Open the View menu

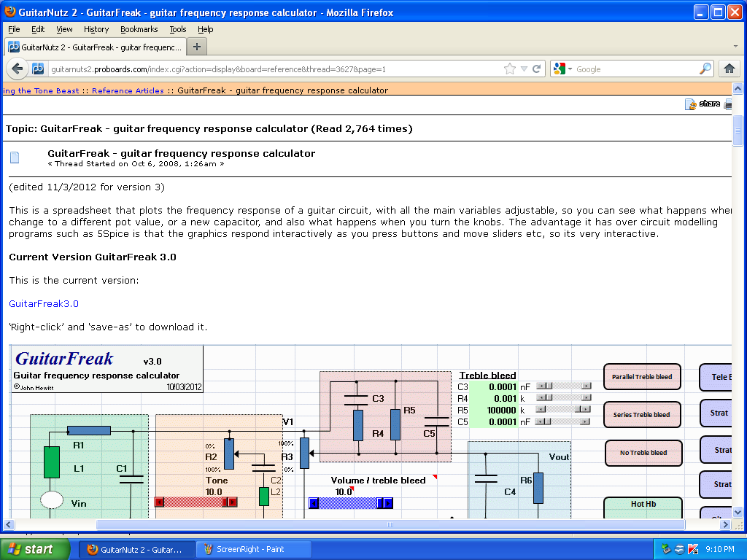(64, 29)
